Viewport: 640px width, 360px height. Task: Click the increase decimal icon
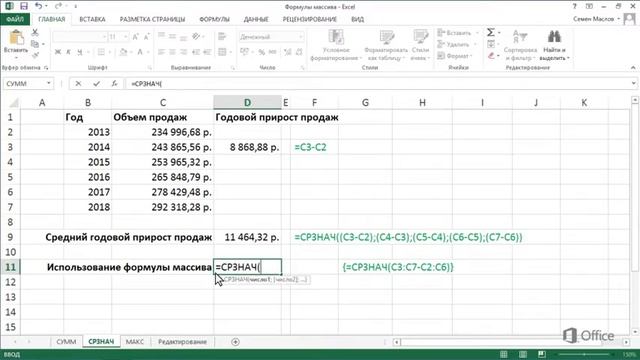point(287,52)
